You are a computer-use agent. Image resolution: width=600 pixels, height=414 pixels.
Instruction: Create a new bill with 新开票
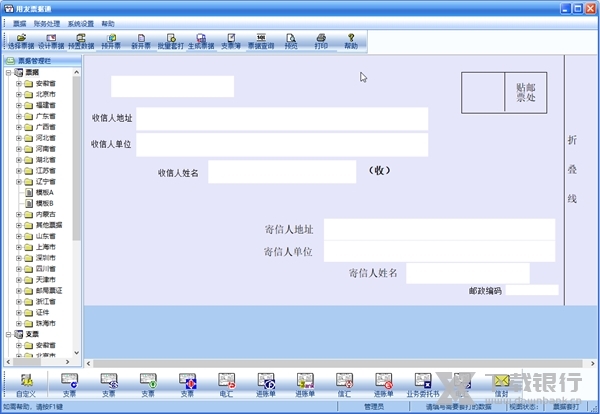coord(141,41)
